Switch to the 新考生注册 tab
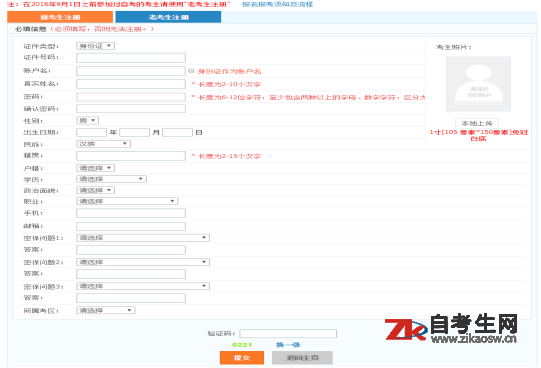541x368 pixels. 60,17
